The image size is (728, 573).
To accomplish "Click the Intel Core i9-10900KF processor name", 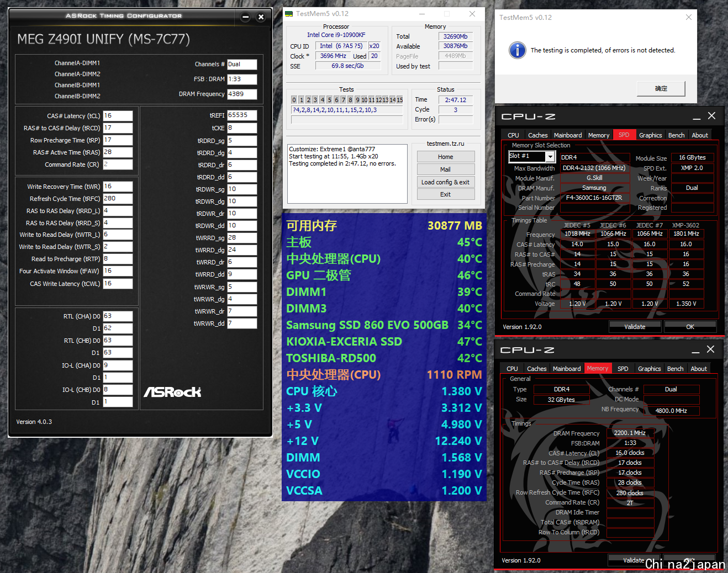I will coord(336,35).
